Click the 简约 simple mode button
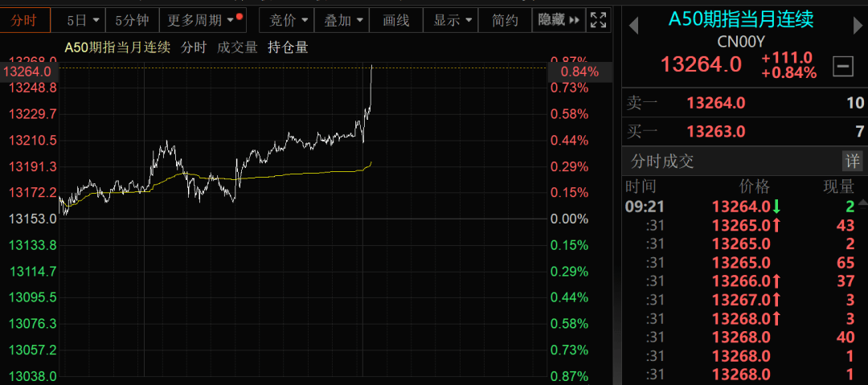Viewport: 868px width, 385px height. click(505, 20)
